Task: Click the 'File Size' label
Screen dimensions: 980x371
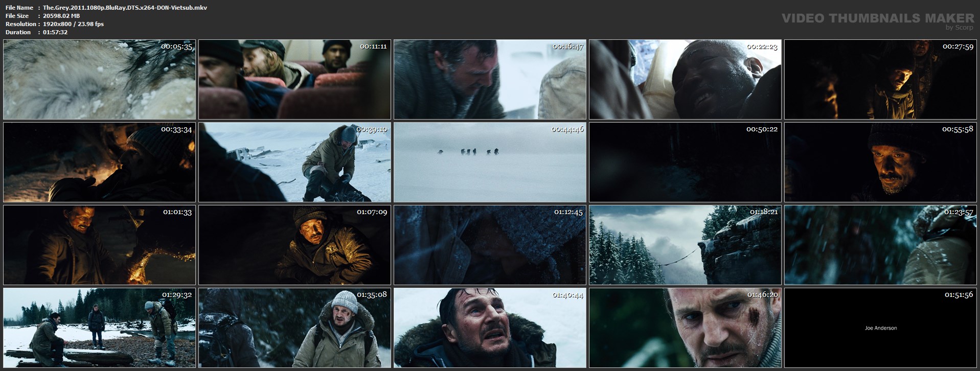Action: tap(17, 16)
